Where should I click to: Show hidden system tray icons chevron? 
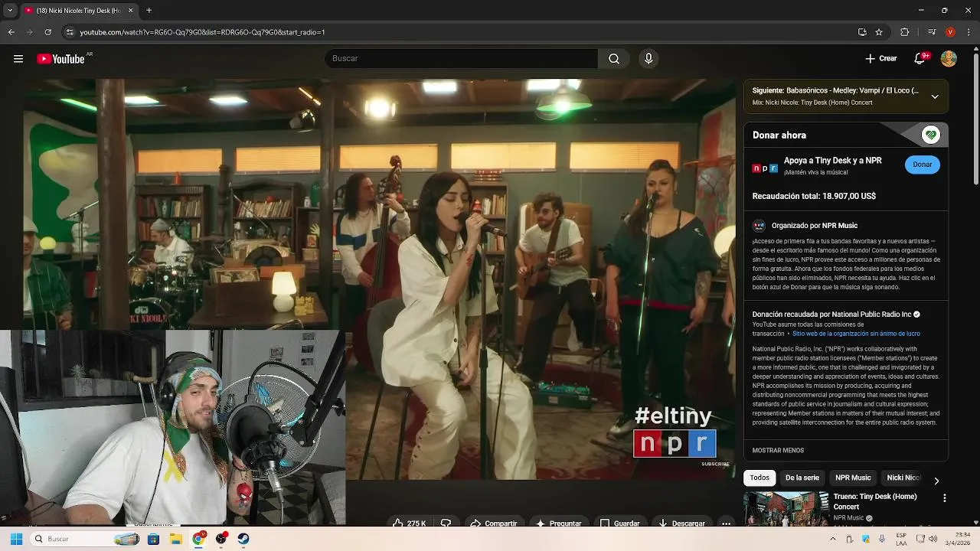point(833,539)
